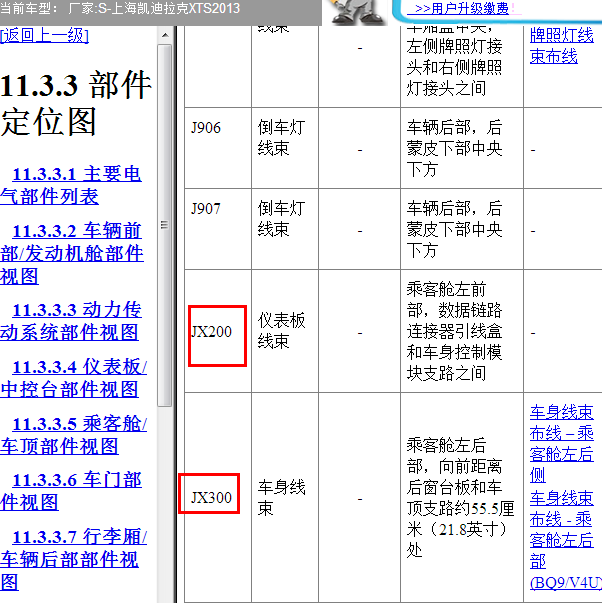
Task: Select the J906 cell
Action: [218, 148]
